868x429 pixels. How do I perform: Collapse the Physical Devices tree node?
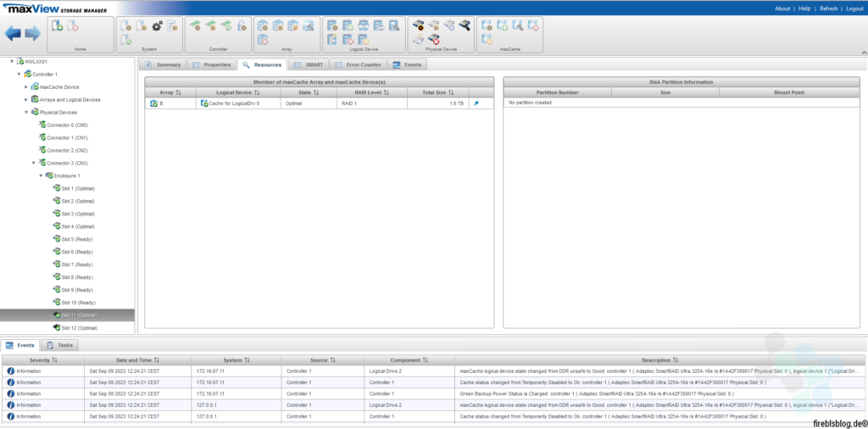point(26,113)
